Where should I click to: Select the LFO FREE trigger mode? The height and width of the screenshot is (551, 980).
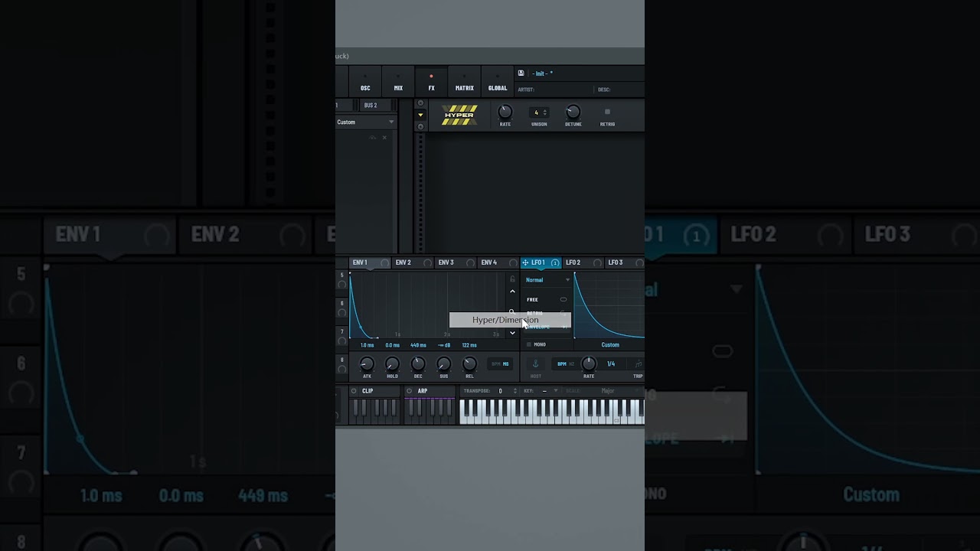(x=547, y=299)
